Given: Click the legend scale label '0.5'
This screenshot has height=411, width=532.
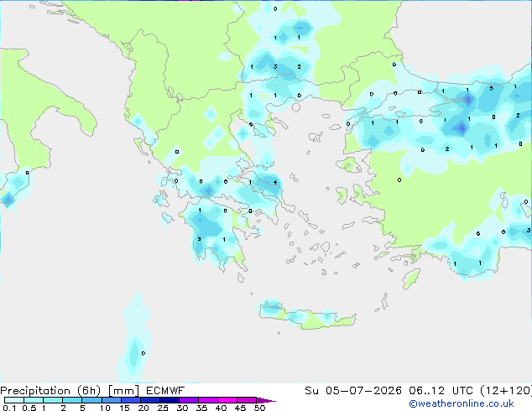Looking at the screenshot, I should 29,408.
